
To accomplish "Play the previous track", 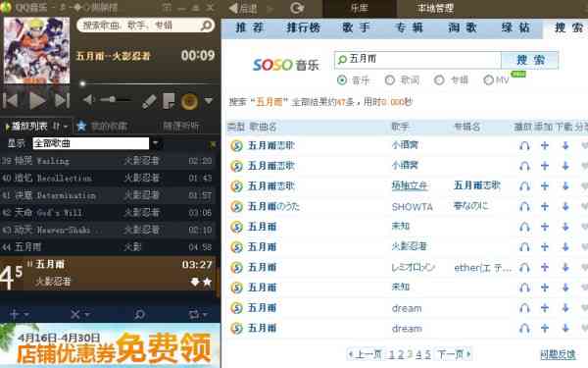I will point(11,101).
